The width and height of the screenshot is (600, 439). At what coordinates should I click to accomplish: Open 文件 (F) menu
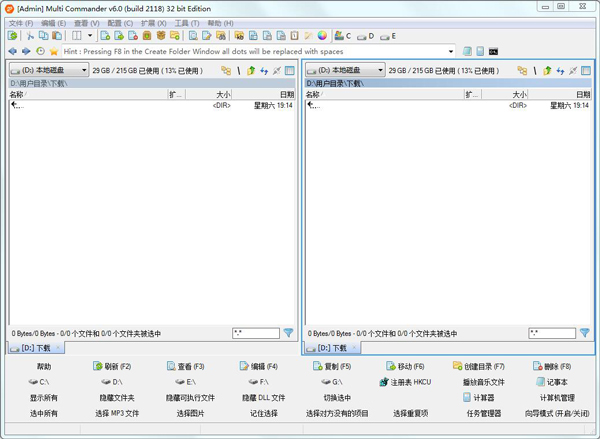[x=21, y=23]
